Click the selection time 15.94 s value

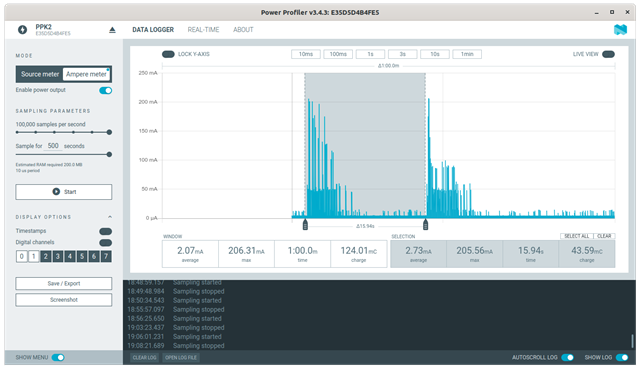point(531,251)
